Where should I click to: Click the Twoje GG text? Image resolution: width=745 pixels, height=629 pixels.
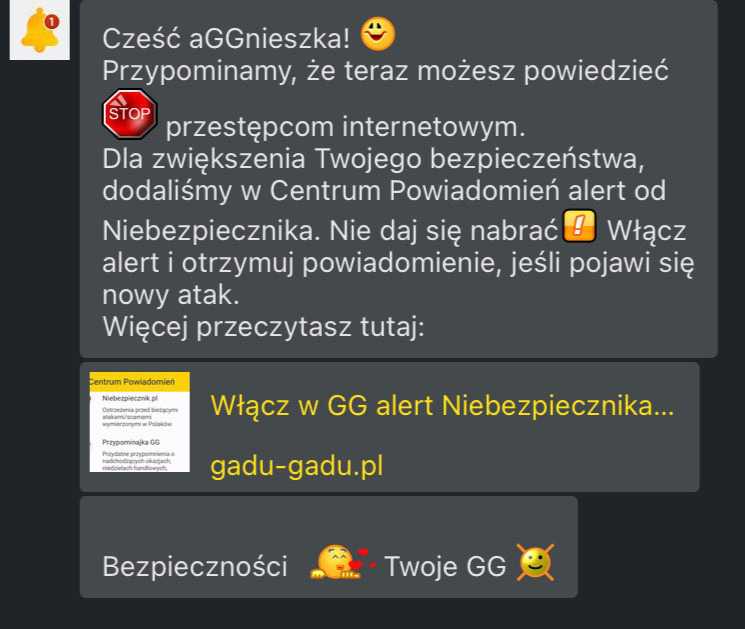445,566
